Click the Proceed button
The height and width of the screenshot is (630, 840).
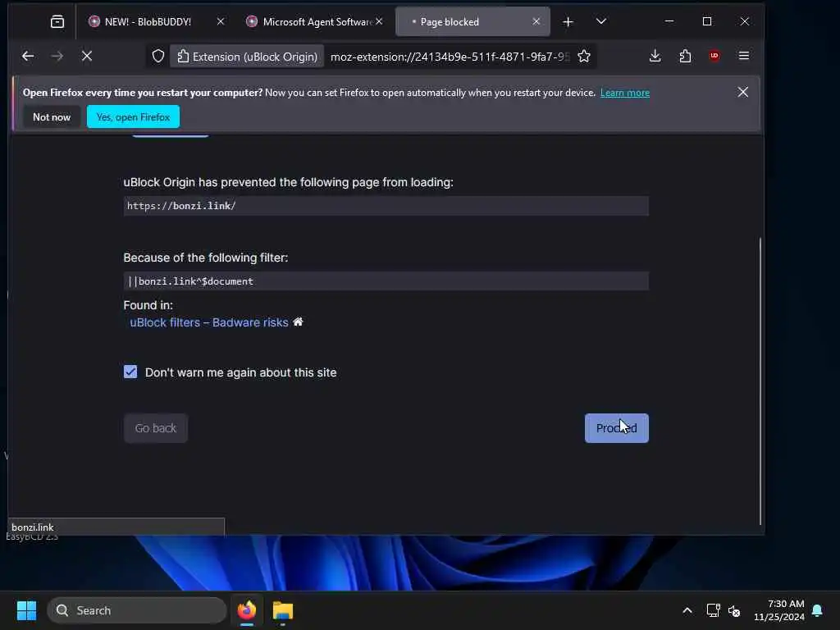tap(617, 428)
